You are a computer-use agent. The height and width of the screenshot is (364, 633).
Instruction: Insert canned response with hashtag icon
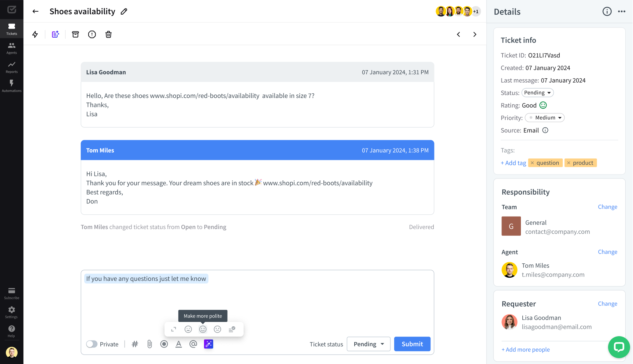pyautogui.click(x=135, y=344)
